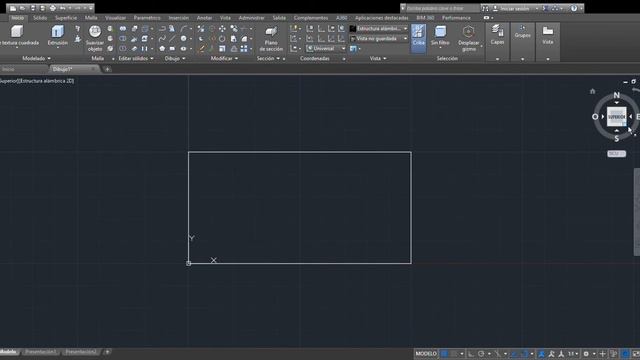Expand the Dibujo panel
The width and height of the screenshot is (640, 360).
click(x=175, y=59)
